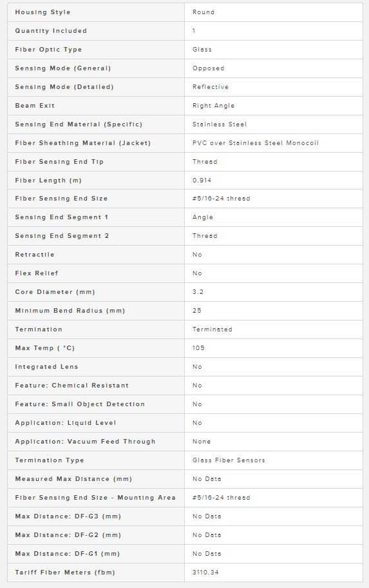
Task: Select the Core Diameter 3.2 value
Action: (198, 292)
